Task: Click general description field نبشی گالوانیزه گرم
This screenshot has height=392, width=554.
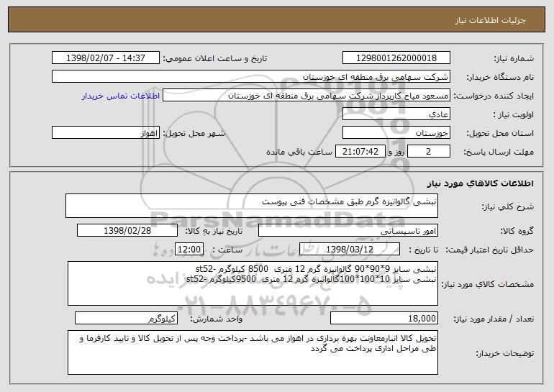Action: (252, 206)
